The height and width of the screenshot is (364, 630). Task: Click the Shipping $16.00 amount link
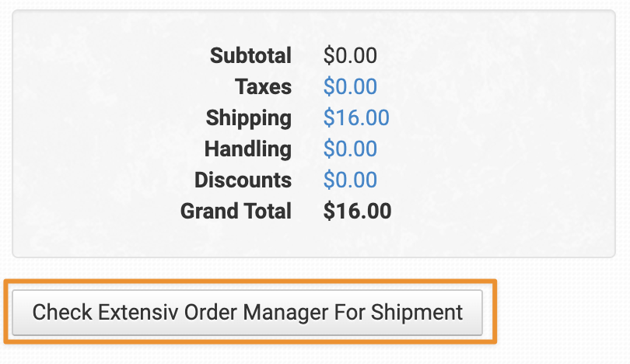(x=356, y=118)
